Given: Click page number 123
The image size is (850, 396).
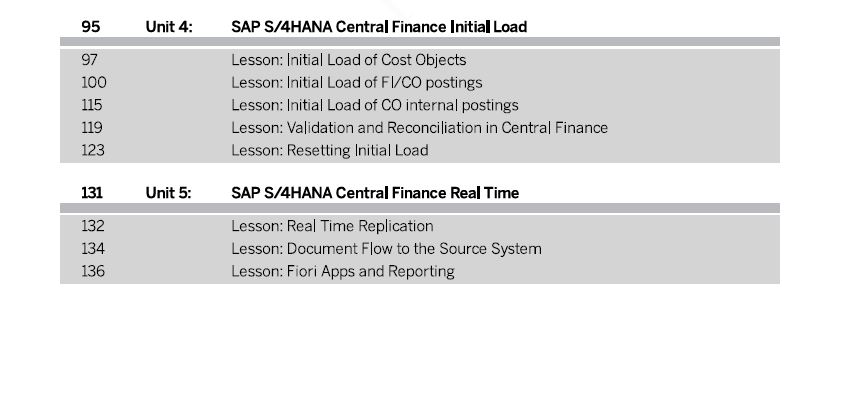Looking at the screenshot, I should (x=93, y=151).
